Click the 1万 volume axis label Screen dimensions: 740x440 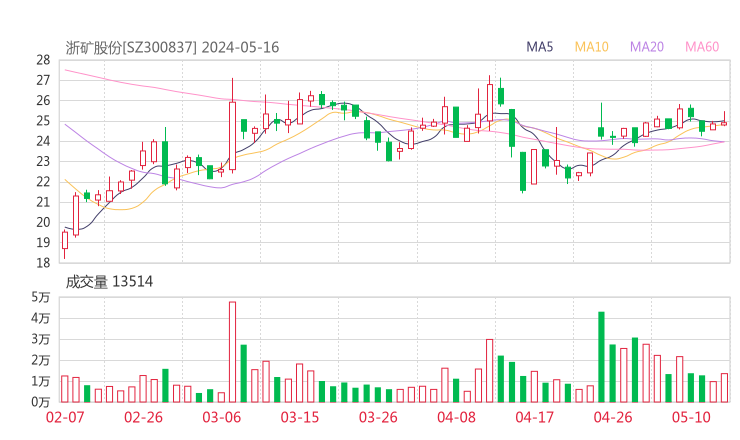(41, 381)
